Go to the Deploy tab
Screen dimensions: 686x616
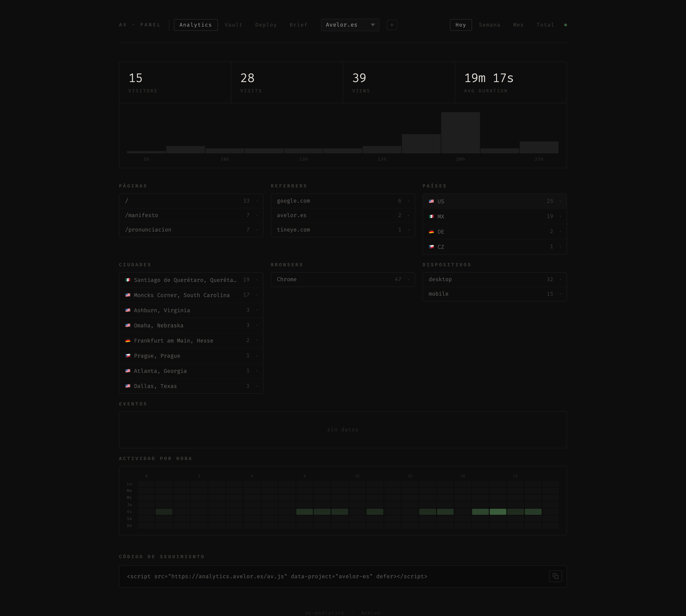[x=266, y=25]
